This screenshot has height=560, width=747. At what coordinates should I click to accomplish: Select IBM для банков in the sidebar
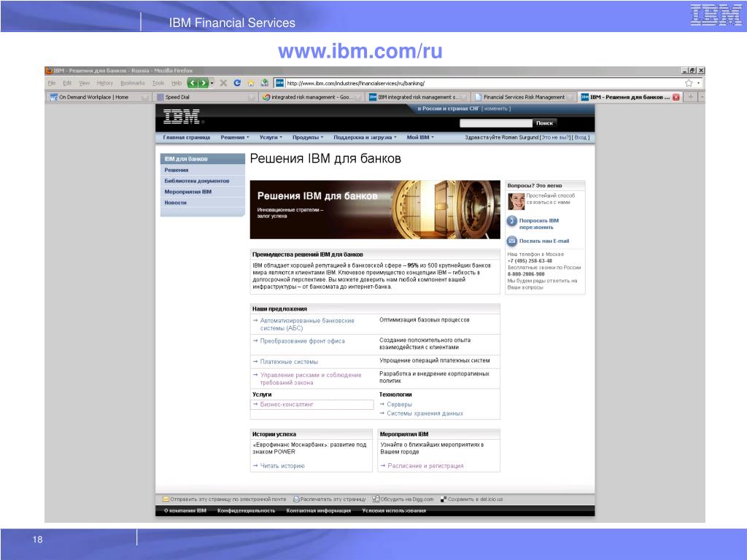[x=203, y=158]
